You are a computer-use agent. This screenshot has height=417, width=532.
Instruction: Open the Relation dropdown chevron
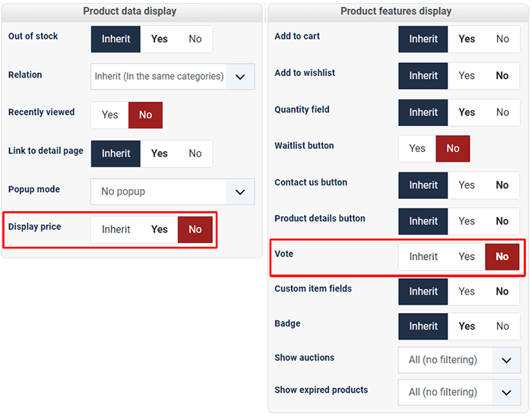tap(241, 77)
